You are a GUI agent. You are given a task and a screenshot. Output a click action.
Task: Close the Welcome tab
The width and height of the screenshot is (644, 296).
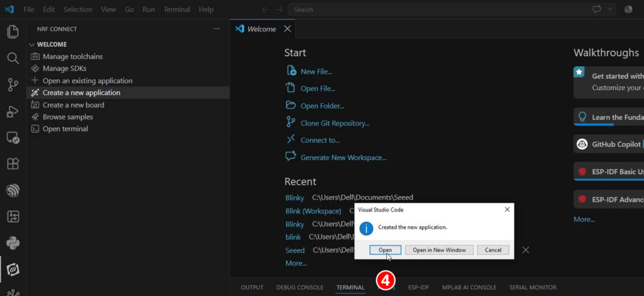(x=287, y=29)
